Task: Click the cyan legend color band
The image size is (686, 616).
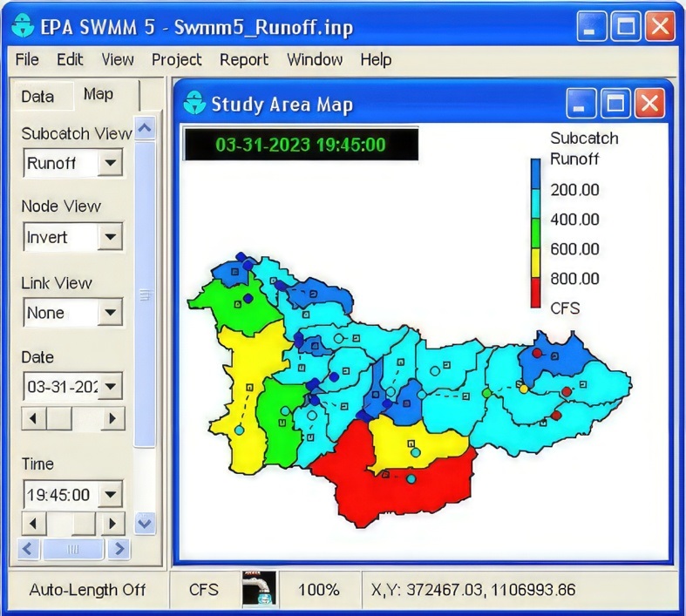Action: click(x=535, y=204)
